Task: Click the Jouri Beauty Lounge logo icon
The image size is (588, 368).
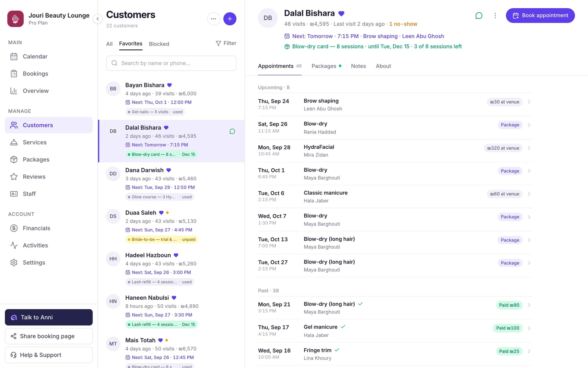Action: pyautogui.click(x=15, y=19)
